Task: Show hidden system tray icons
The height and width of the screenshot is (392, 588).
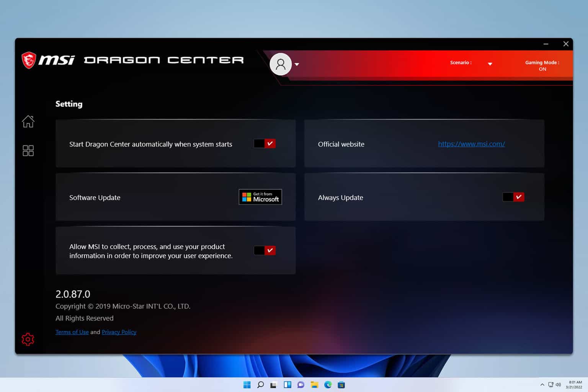Action: pyautogui.click(x=542, y=385)
